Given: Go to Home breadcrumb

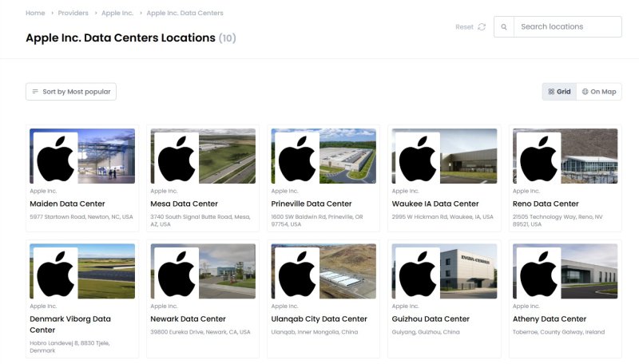Looking at the screenshot, I should (x=35, y=14).
